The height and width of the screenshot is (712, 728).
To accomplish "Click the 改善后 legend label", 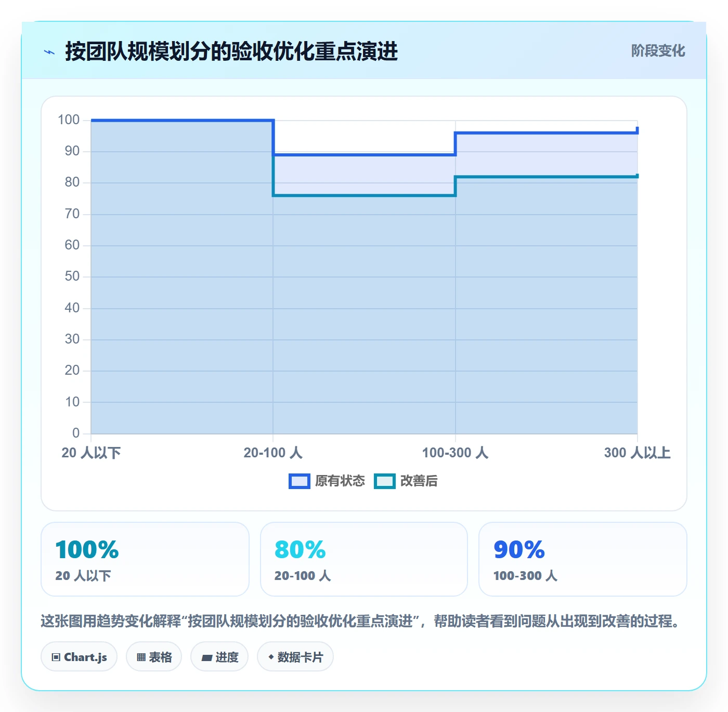I will click(x=419, y=481).
